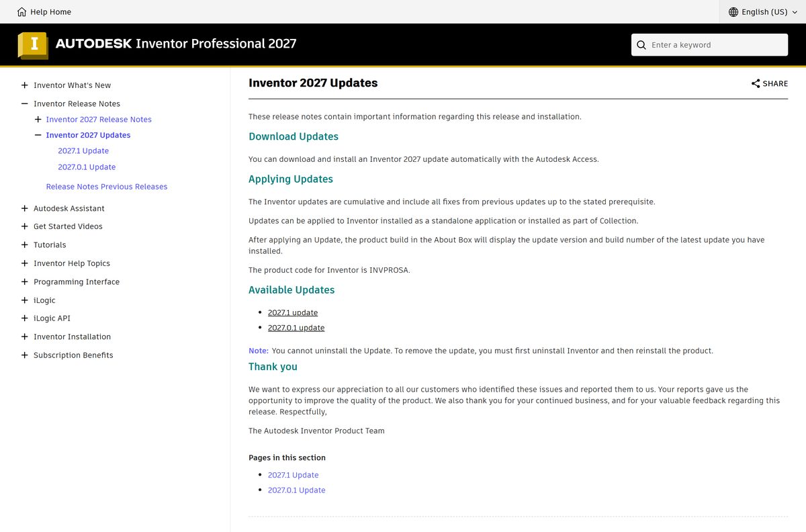Expand the Inventor Installation node
The image size is (806, 532).
point(25,337)
